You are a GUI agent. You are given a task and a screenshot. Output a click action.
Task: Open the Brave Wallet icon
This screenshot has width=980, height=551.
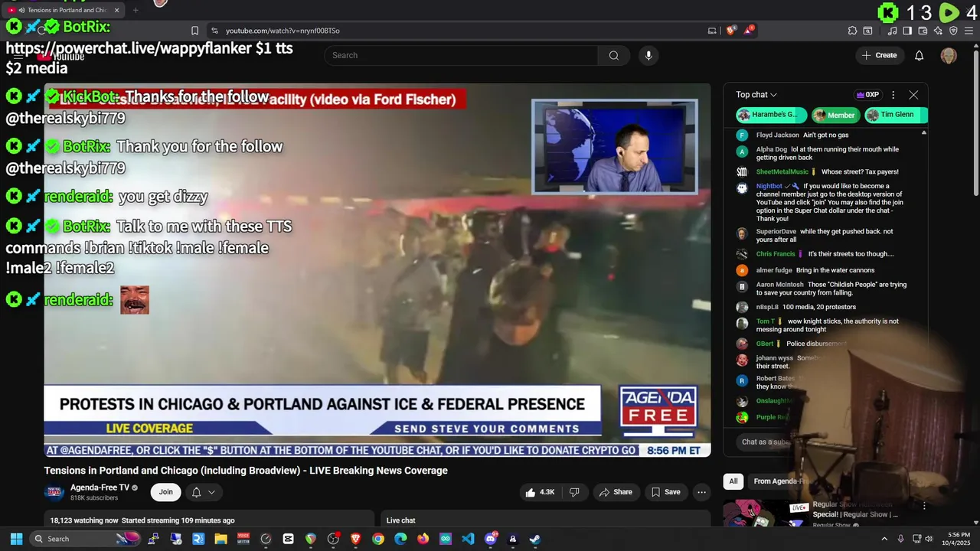[x=923, y=31]
